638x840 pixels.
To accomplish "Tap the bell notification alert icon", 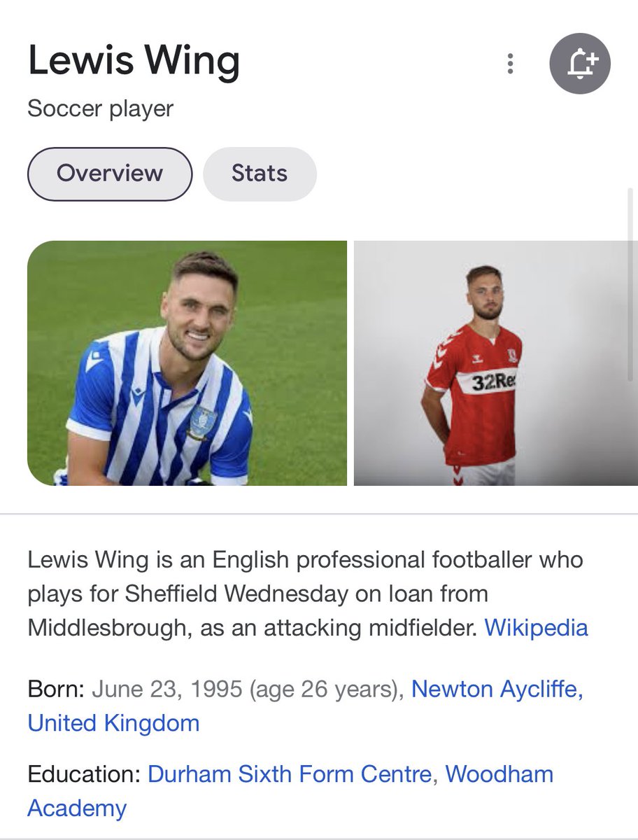I will tap(580, 64).
